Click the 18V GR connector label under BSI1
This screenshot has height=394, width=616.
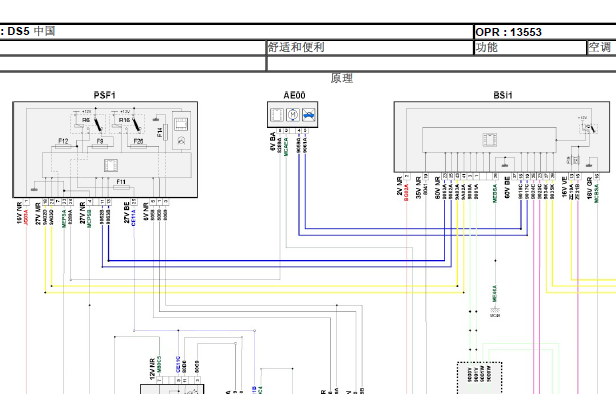click(589, 187)
